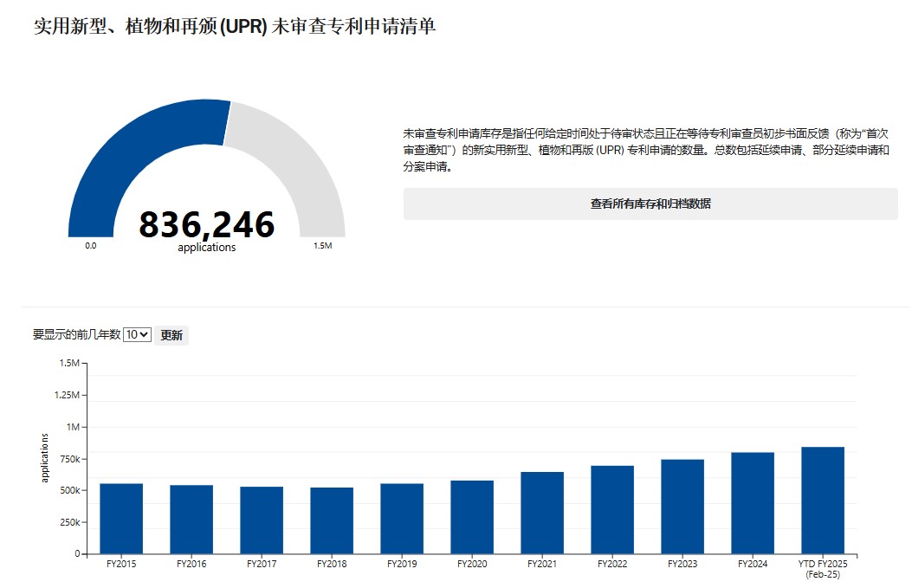Select the FY2024 bar
Viewport: 912px width, 588px height.
[753, 502]
